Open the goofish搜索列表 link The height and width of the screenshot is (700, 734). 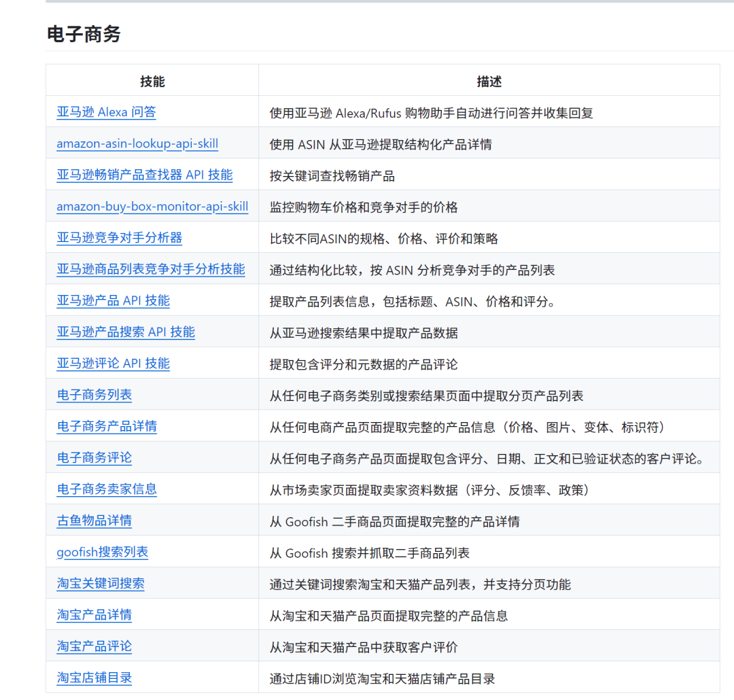pyautogui.click(x=103, y=552)
